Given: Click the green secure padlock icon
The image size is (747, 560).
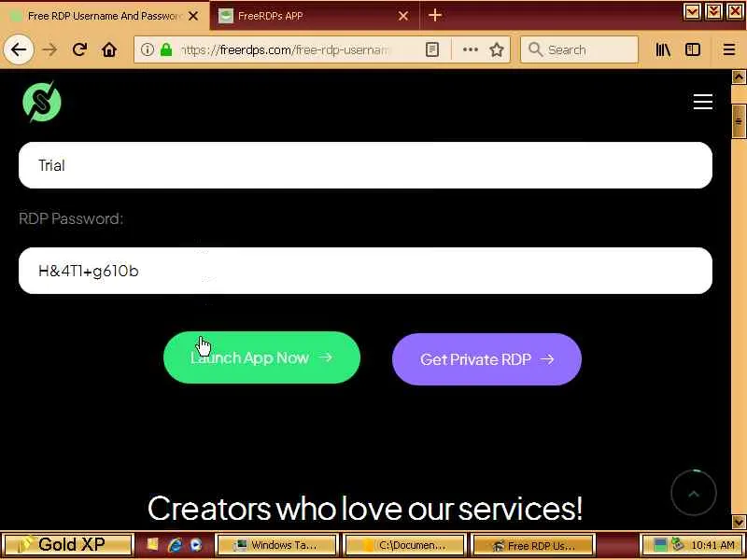Looking at the screenshot, I should tap(166, 49).
